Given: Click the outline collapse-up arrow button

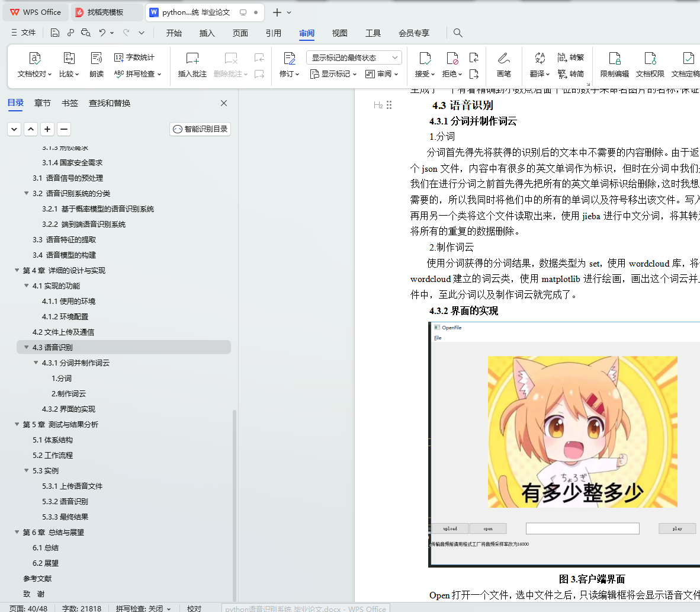Looking at the screenshot, I should point(31,129).
